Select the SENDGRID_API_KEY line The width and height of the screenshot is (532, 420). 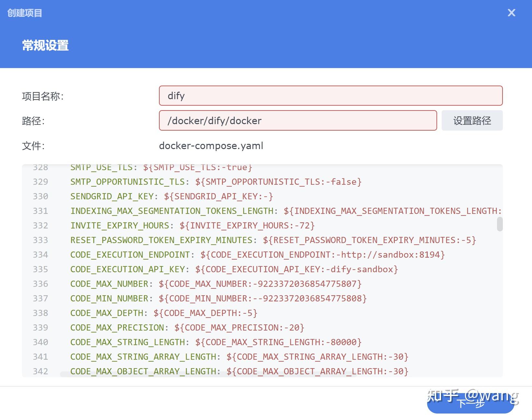[172, 196]
